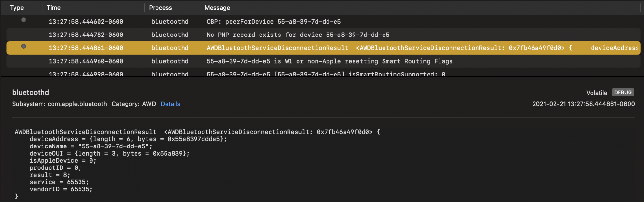Select the highlighted AWDBluetoothServiceDisconnectionResult row
The height and width of the screenshot is (202, 644).
point(323,48)
